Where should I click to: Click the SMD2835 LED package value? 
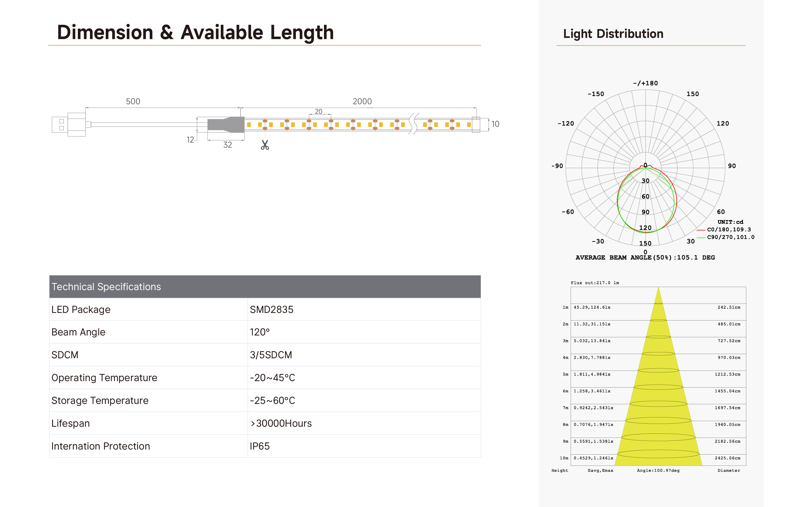[x=272, y=310]
